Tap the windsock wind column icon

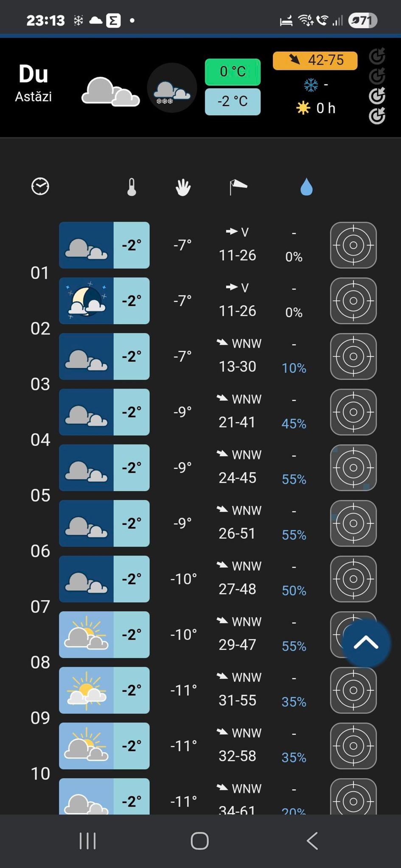tap(238, 187)
